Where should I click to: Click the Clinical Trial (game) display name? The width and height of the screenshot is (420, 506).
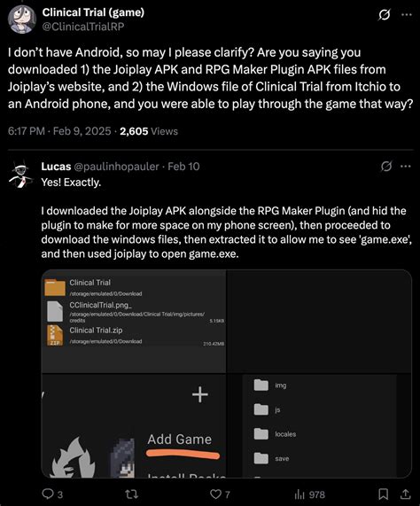coord(93,12)
